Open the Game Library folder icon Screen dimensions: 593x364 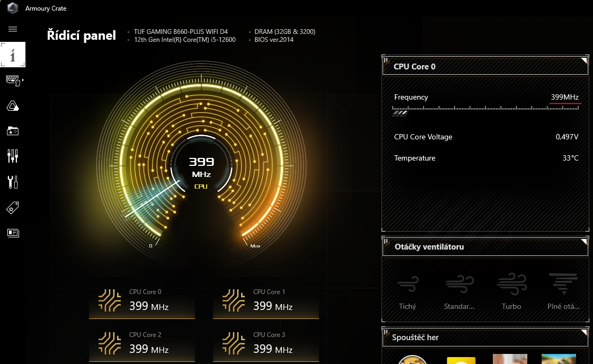pos(13,131)
